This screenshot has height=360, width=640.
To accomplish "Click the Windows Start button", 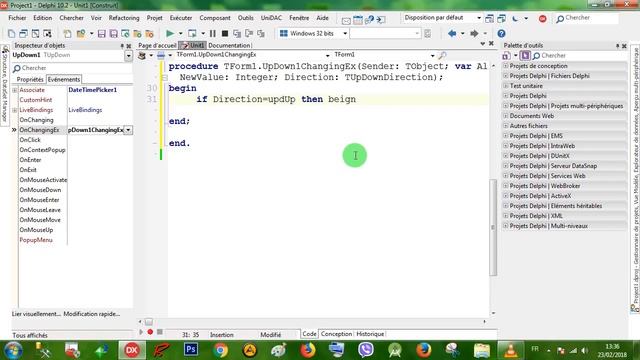I will pos(13,350).
